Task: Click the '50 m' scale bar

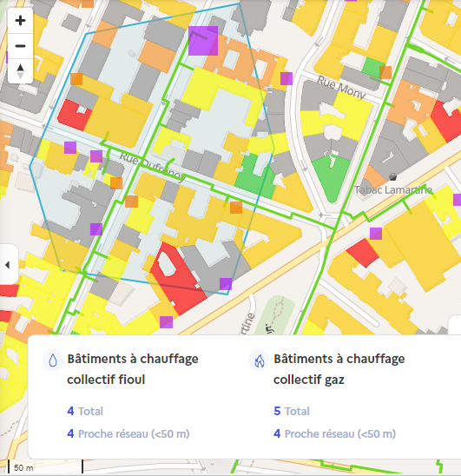Action: tap(45, 467)
